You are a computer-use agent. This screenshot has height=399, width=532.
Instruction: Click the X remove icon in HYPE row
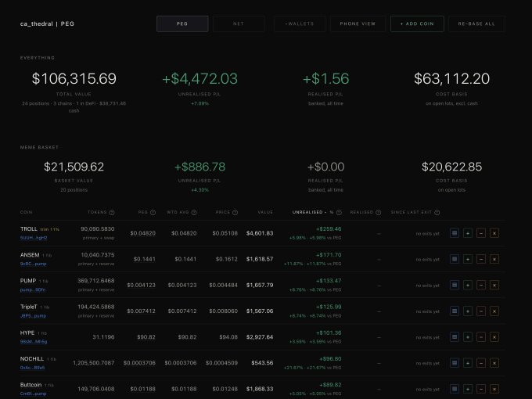click(494, 337)
